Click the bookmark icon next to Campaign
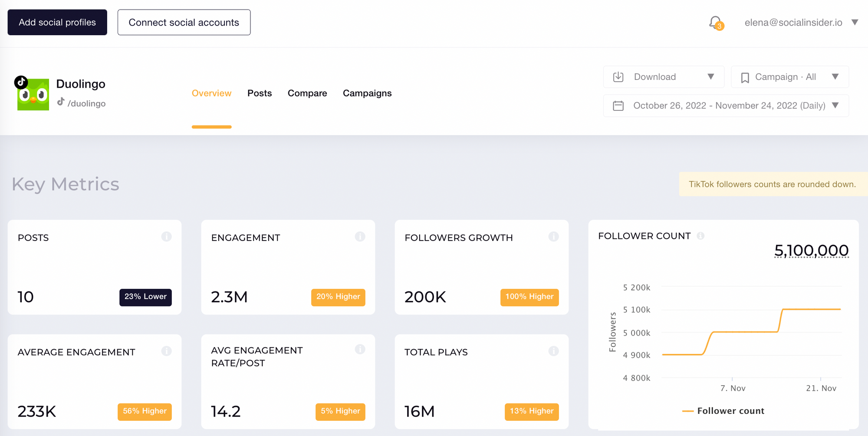868x436 pixels. [x=745, y=77]
